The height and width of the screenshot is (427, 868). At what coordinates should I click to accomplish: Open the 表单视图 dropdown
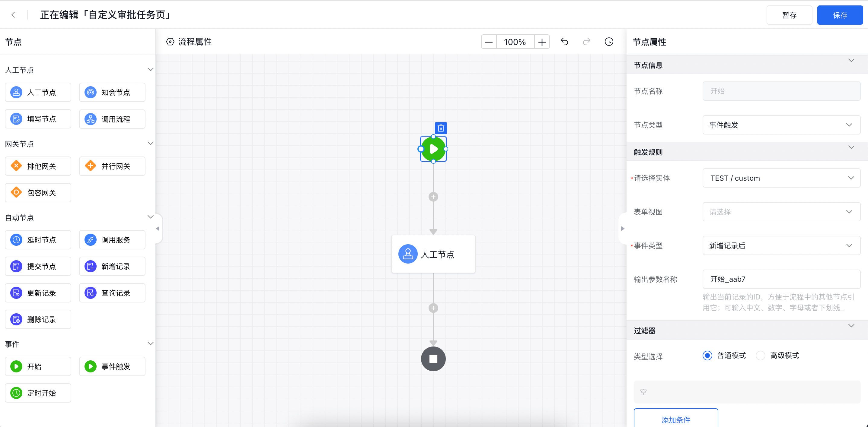[781, 212]
